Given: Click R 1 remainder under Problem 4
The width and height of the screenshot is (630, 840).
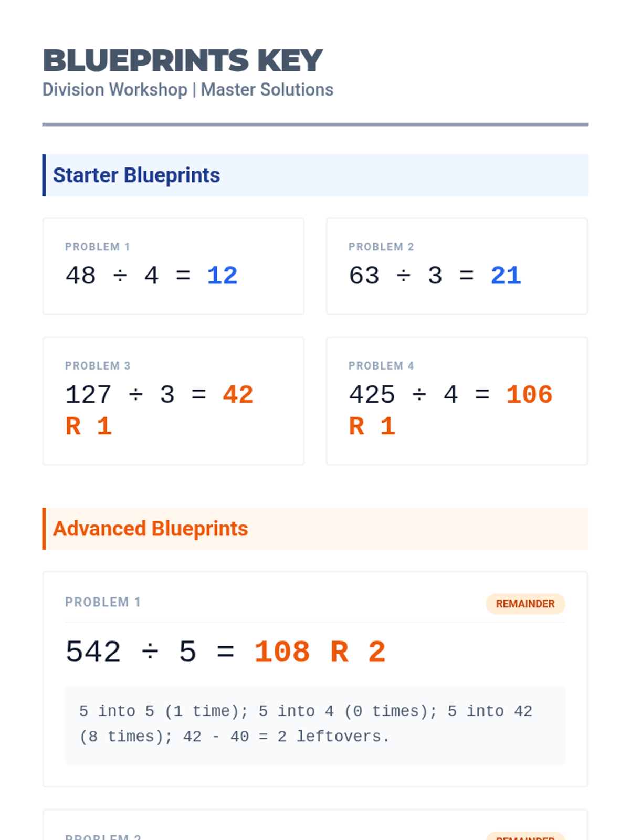Looking at the screenshot, I should (372, 426).
